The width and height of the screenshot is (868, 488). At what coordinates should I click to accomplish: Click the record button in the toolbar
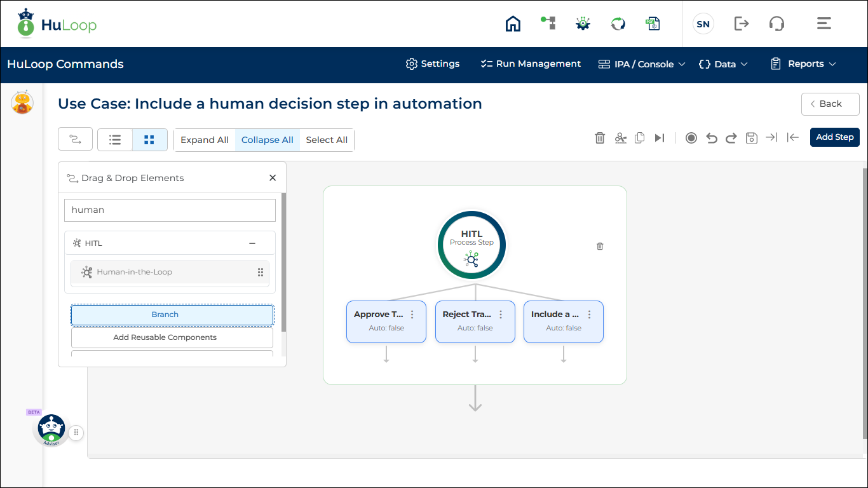point(691,138)
